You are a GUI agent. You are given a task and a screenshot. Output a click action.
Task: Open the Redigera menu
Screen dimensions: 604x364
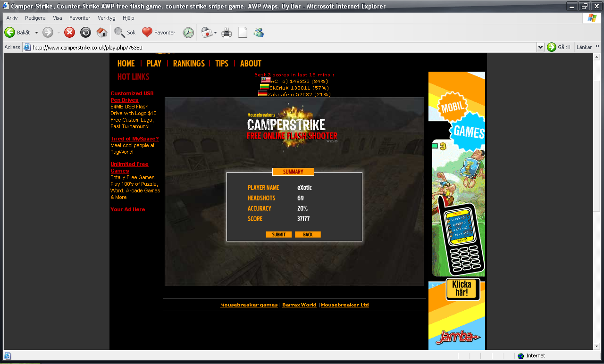click(x=35, y=18)
